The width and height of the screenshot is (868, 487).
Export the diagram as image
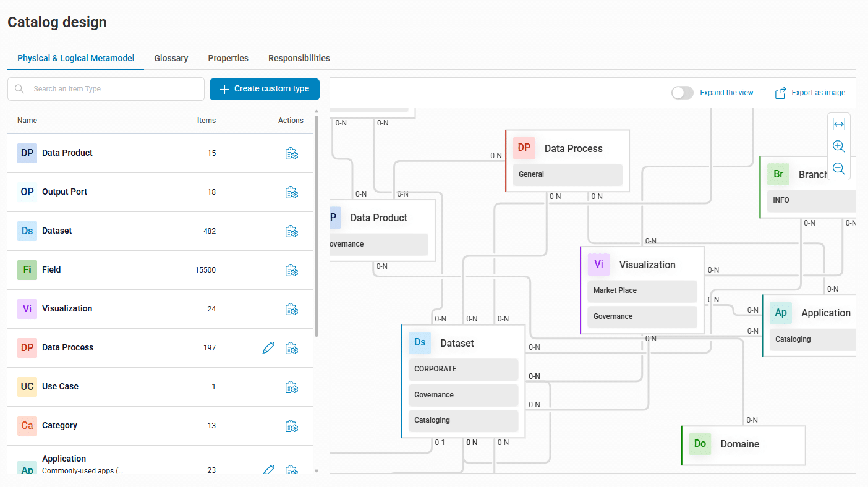[x=810, y=93]
